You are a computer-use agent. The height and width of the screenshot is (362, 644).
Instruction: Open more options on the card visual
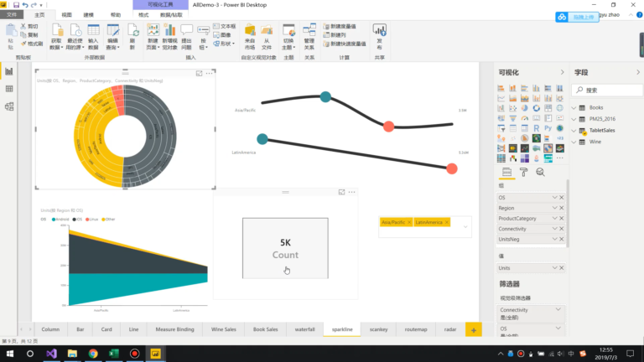352,192
